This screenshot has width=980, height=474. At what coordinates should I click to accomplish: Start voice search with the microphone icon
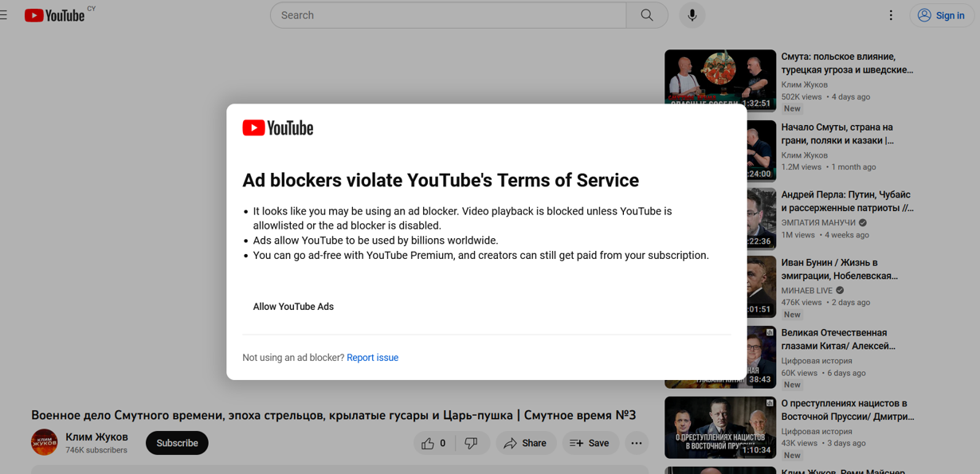(692, 15)
